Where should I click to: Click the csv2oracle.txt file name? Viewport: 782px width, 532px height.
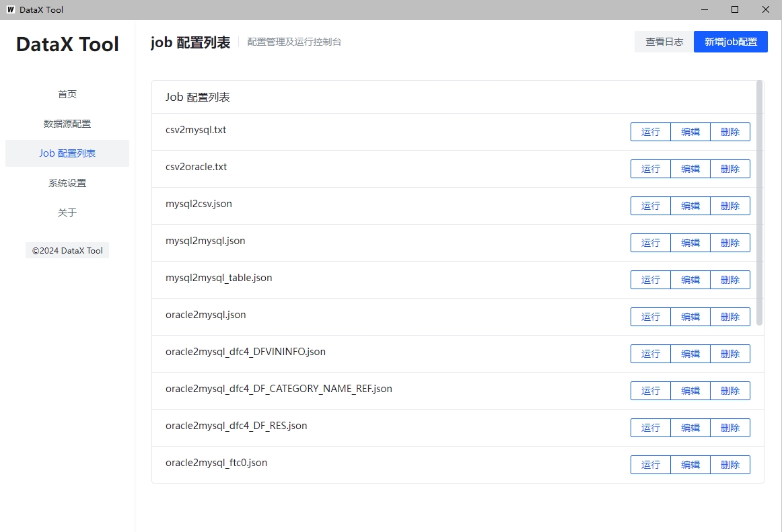click(x=196, y=167)
